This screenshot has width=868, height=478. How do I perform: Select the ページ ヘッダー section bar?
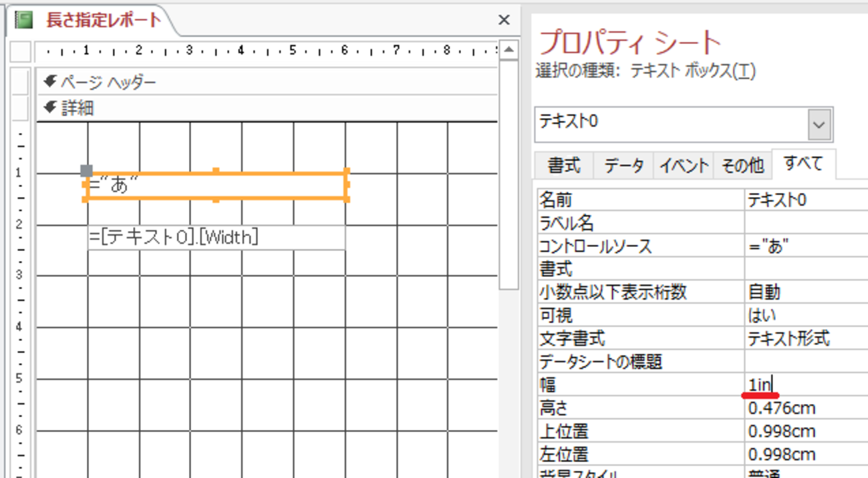click(267, 82)
